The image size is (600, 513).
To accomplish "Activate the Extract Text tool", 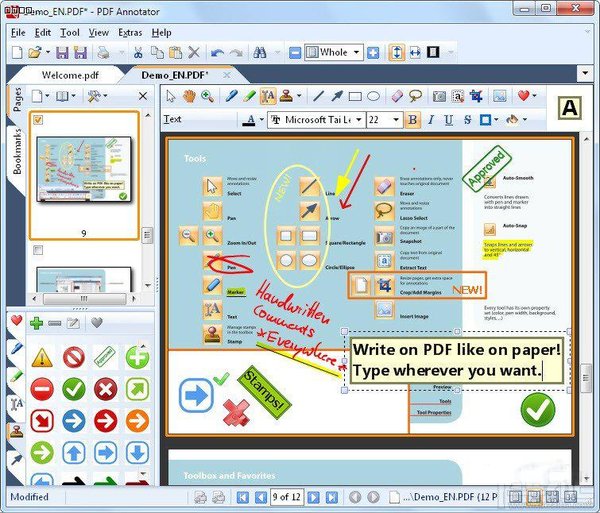I will pyautogui.click(x=458, y=96).
